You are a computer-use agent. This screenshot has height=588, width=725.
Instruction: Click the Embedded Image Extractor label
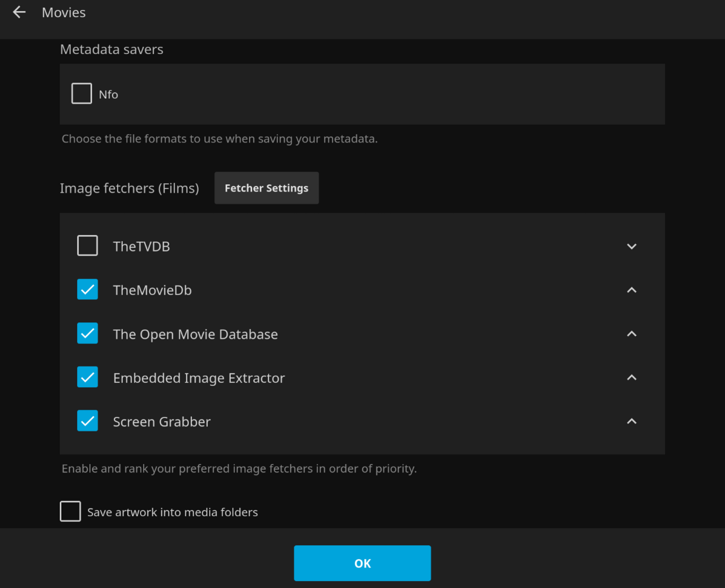coord(199,378)
